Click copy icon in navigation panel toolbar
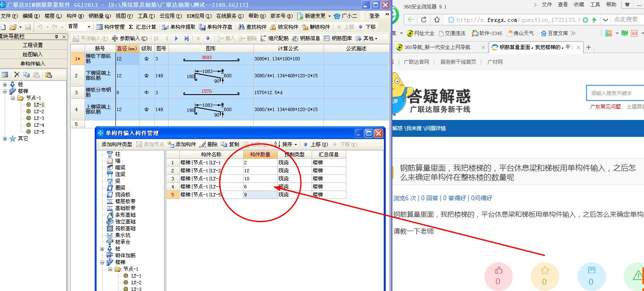The image size is (644, 291). click(x=27, y=75)
